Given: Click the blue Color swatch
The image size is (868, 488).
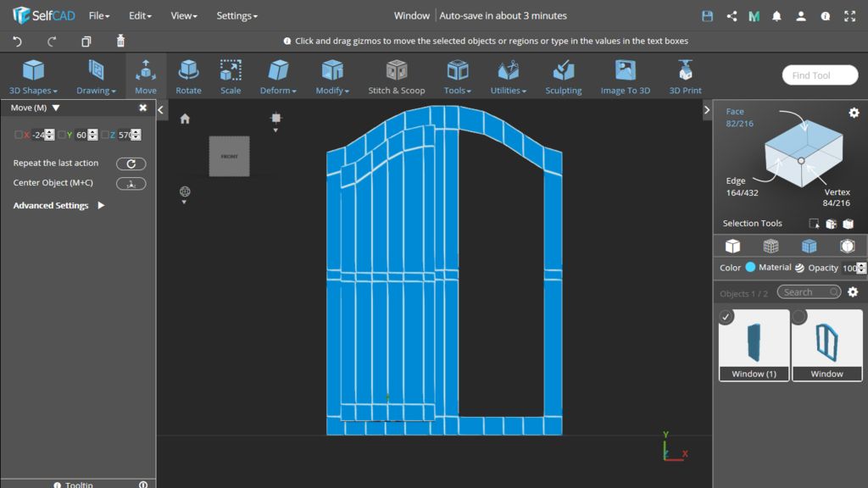Looking at the screenshot, I should pos(750,268).
